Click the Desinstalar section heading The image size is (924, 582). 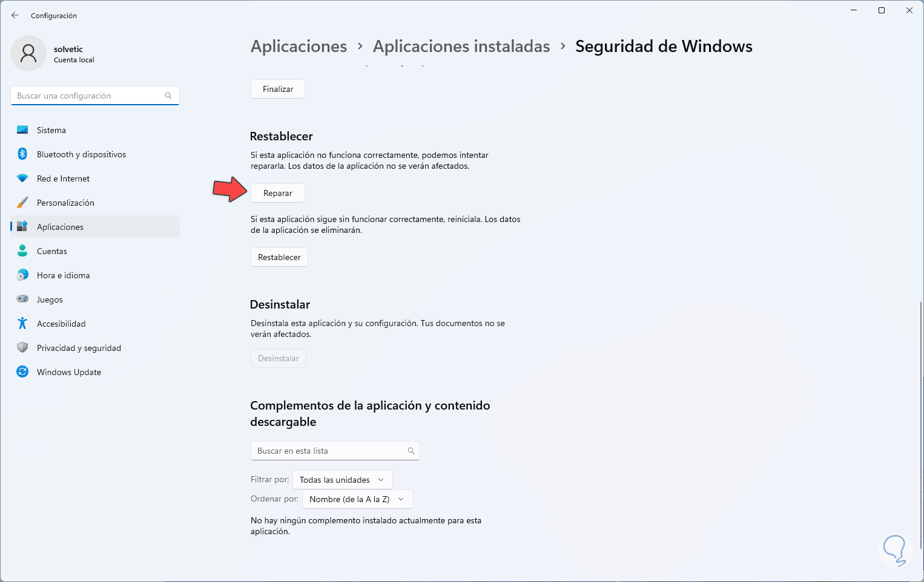280,304
